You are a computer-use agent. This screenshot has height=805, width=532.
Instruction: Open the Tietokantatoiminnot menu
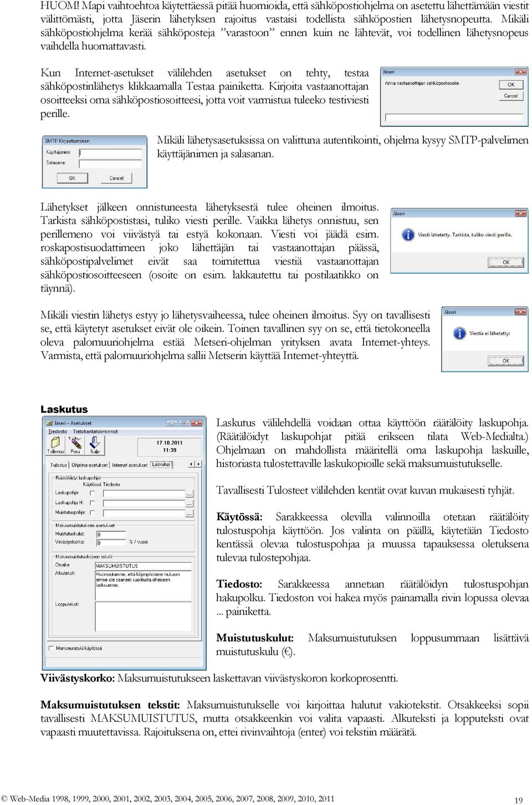point(95,432)
